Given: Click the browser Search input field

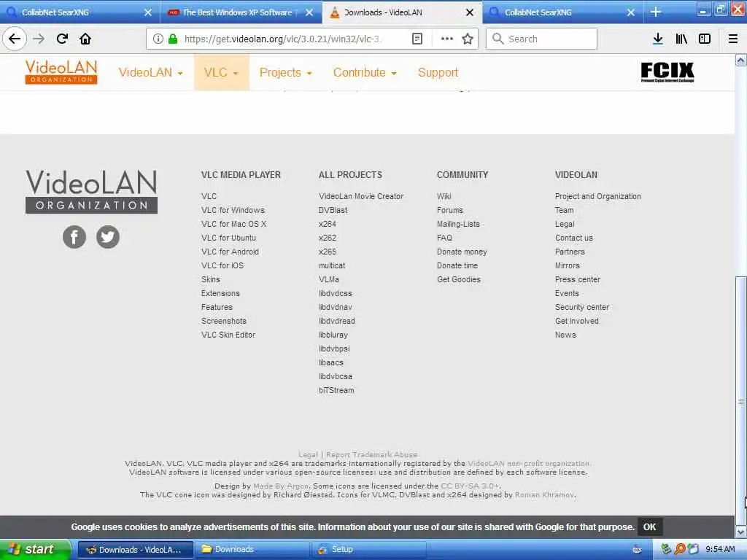Looking at the screenshot, I should tap(541, 39).
